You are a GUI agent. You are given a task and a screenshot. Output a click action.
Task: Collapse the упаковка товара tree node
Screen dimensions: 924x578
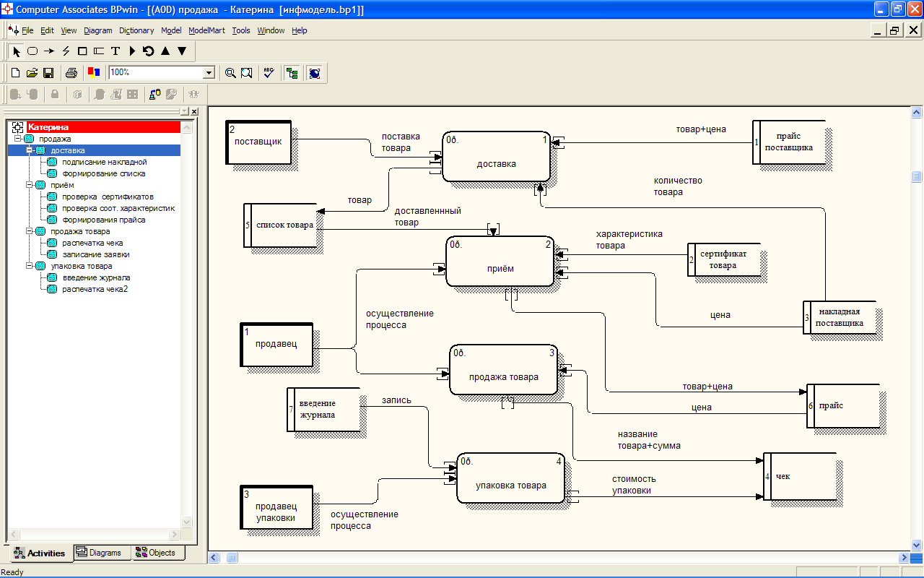(30, 266)
